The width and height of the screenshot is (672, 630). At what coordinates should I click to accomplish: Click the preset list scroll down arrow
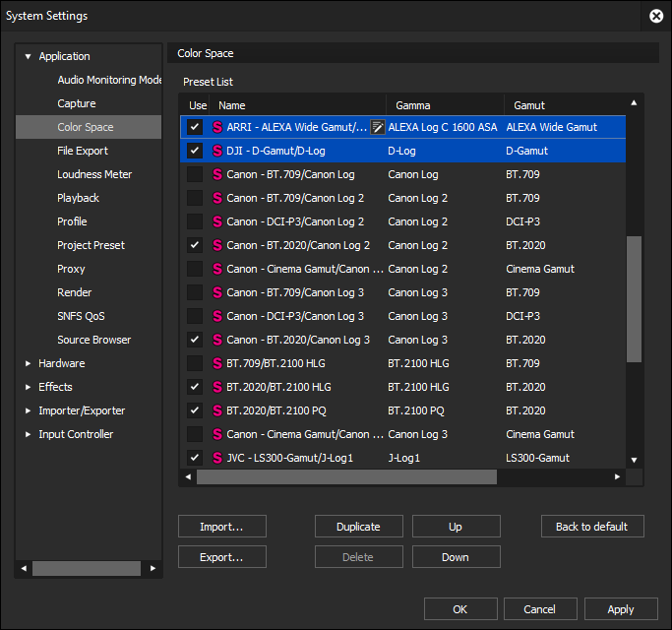(634, 459)
